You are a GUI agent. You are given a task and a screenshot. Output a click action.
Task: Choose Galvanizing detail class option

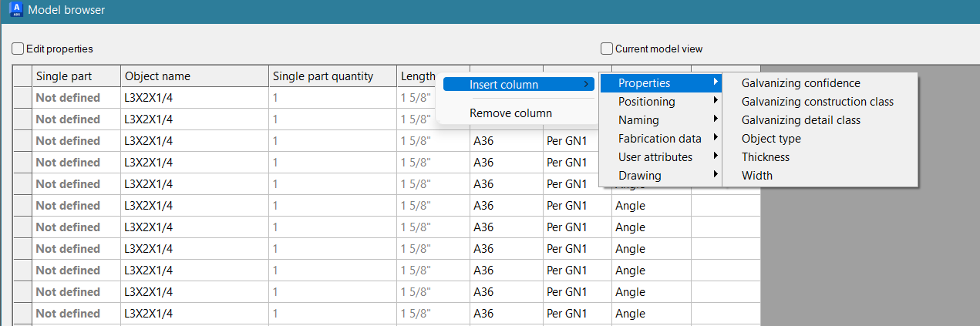800,120
